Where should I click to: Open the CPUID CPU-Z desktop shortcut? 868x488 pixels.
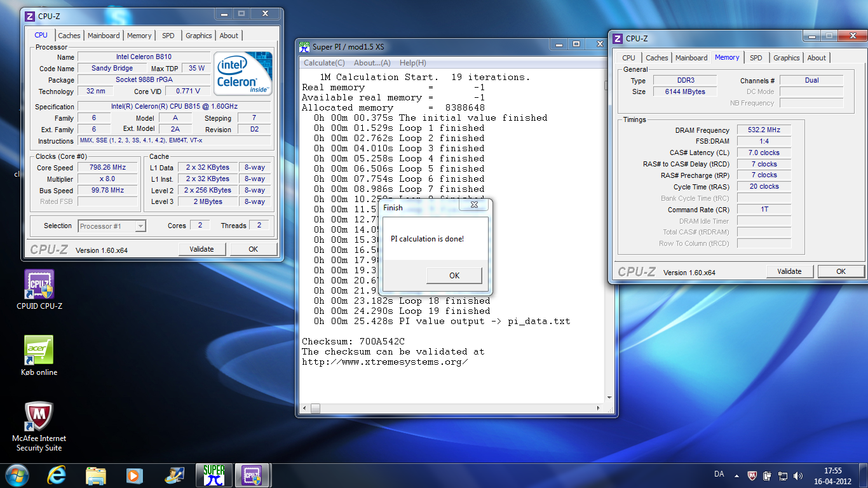tap(39, 289)
